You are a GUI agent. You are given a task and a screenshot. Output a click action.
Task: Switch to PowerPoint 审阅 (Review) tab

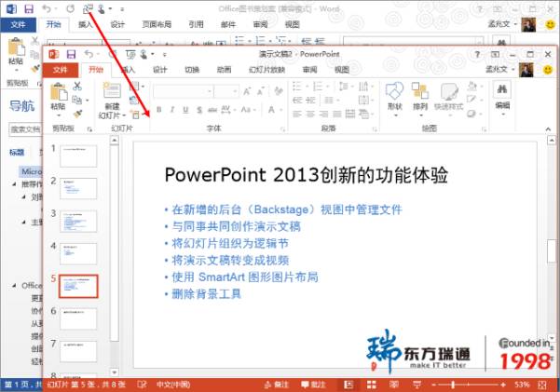[309, 70]
